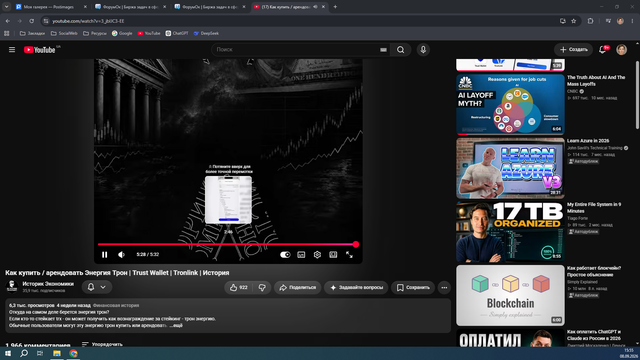Viewport: 640px width, 360px height.
Task: Toggle subtitles in the player
Action: pos(301,255)
